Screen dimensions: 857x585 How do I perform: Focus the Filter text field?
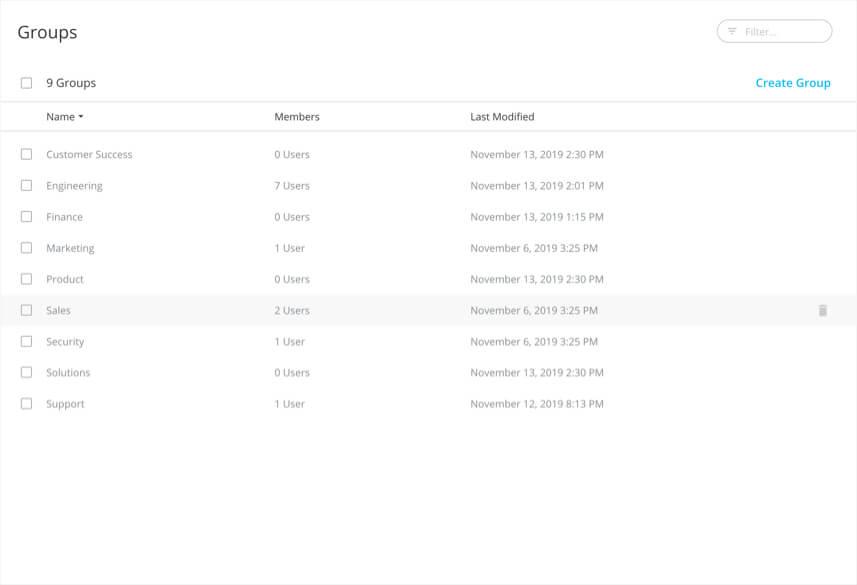coord(774,31)
